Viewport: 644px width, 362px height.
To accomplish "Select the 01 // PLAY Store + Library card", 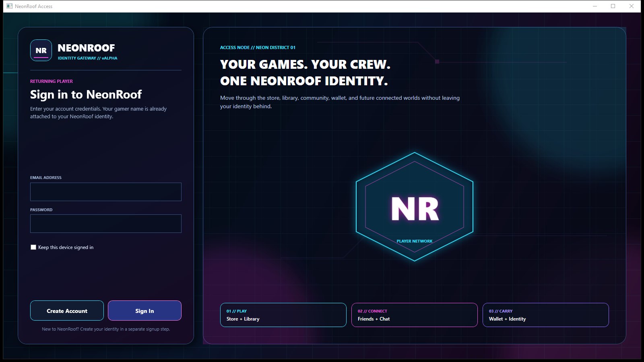I will [x=283, y=315].
